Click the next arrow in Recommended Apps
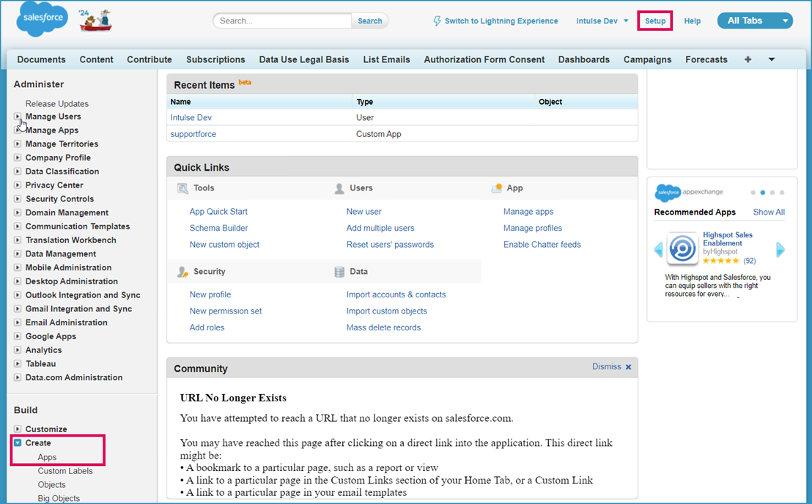This screenshot has width=812, height=504. tap(780, 249)
